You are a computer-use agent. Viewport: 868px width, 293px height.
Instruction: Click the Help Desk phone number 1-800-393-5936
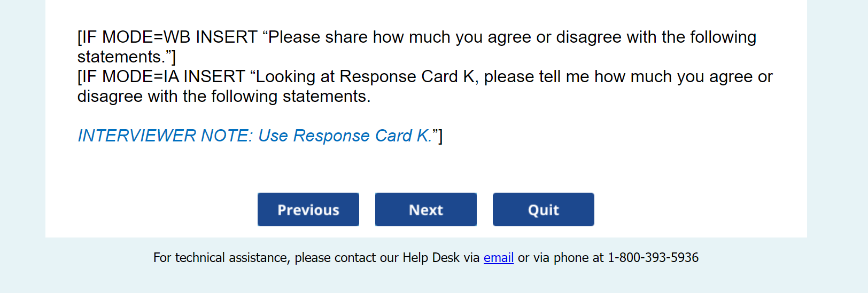pyautogui.click(x=653, y=258)
